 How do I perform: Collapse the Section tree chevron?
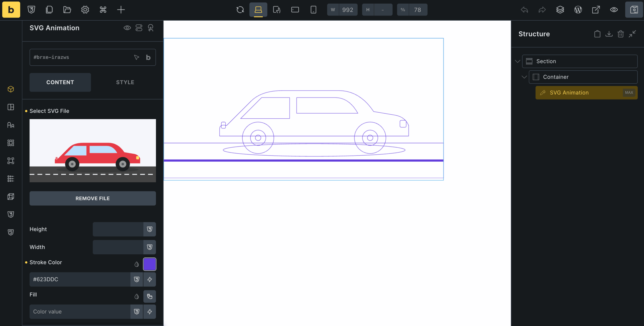click(517, 61)
